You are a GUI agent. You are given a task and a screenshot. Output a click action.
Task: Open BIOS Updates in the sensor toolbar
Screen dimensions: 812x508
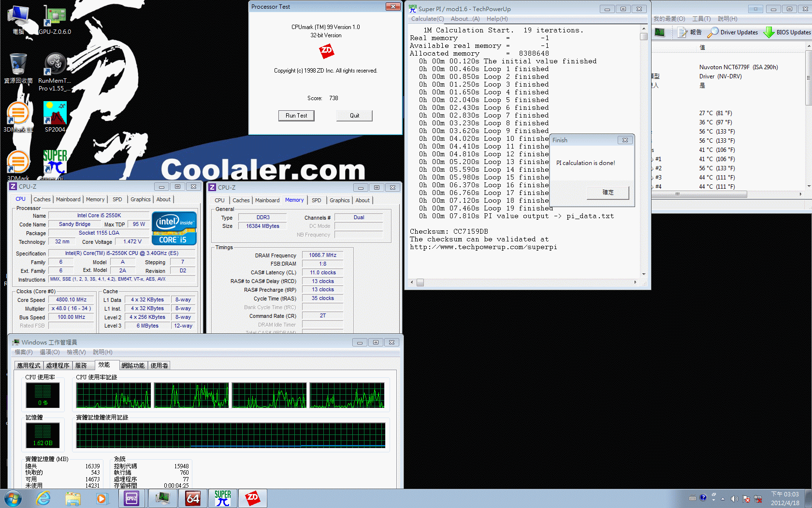click(787, 32)
